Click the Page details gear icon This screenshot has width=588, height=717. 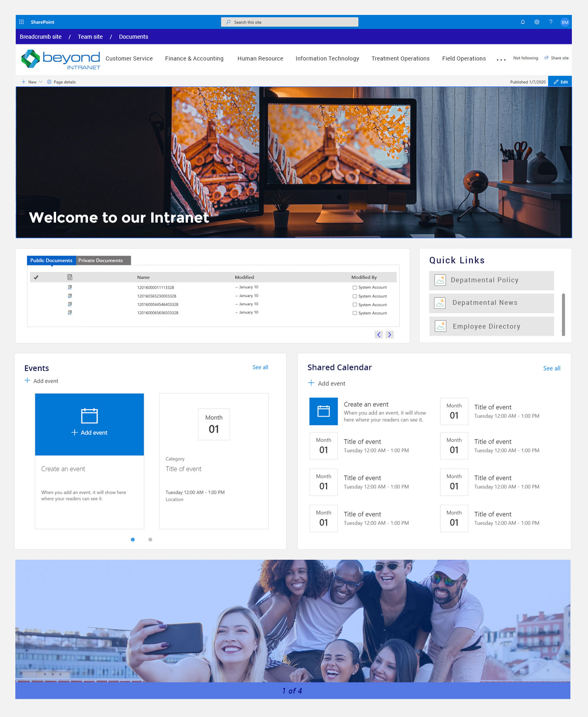49,82
